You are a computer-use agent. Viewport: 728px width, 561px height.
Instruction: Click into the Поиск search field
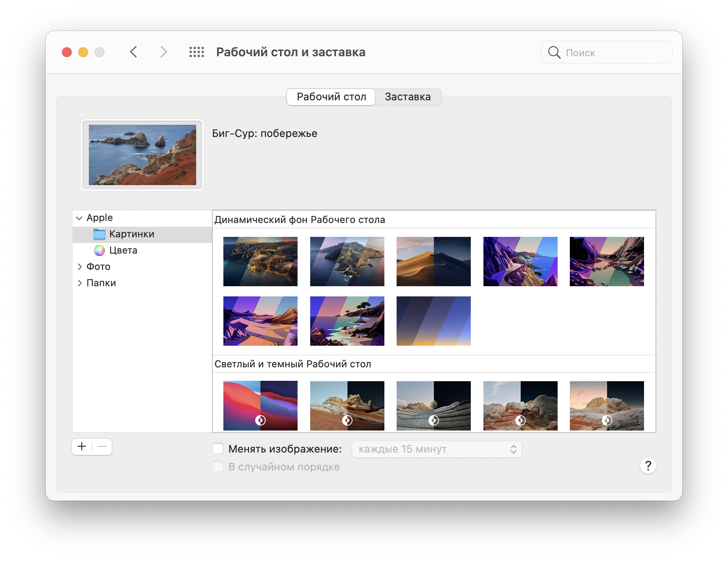coord(606,52)
